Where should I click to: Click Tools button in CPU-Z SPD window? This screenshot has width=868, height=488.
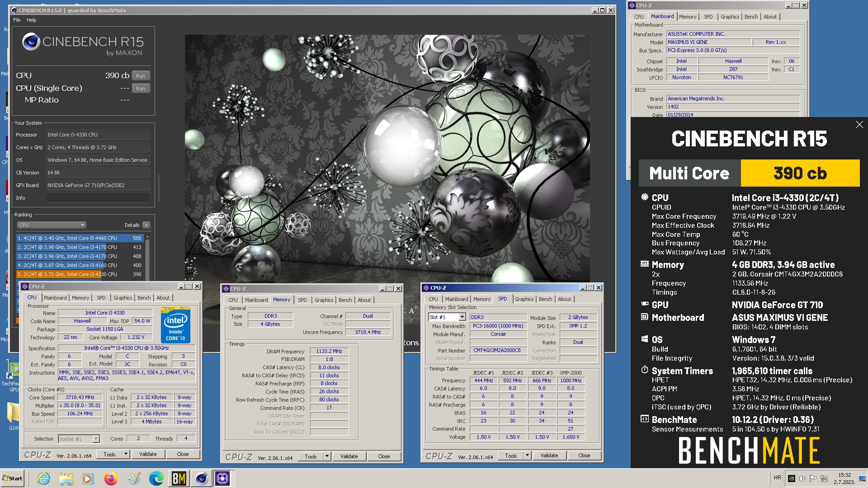pyautogui.click(x=511, y=455)
